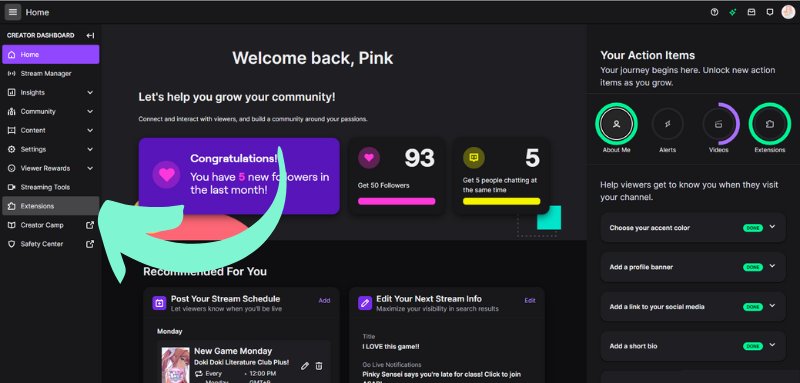This screenshot has height=383, width=800.
Task: Open Stream Manager in sidebar
Action: [51, 73]
